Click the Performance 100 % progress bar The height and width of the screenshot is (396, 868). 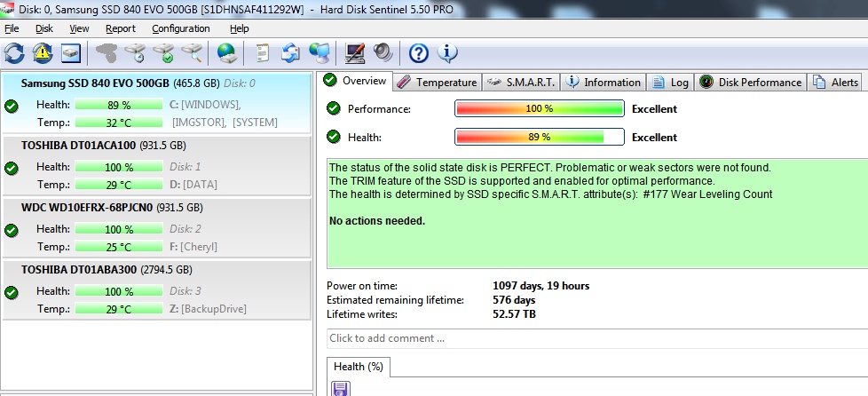[540, 108]
